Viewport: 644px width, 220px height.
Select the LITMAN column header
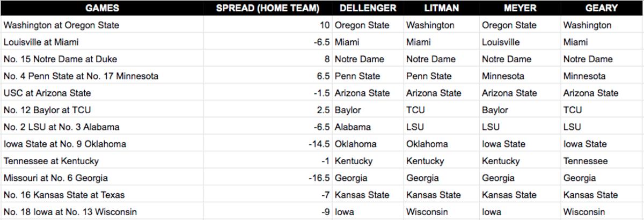pyautogui.click(x=441, y=8)
